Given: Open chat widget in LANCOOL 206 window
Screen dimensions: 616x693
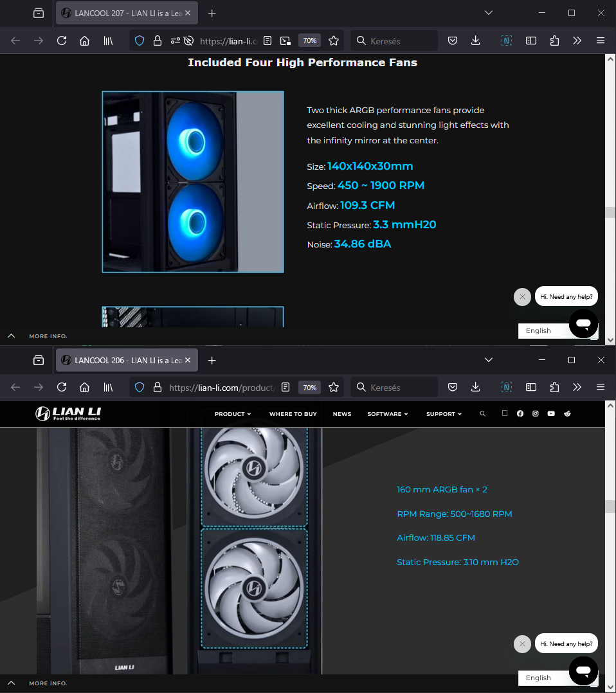Looking at the screenshot, I should click(x=583, y=670).
